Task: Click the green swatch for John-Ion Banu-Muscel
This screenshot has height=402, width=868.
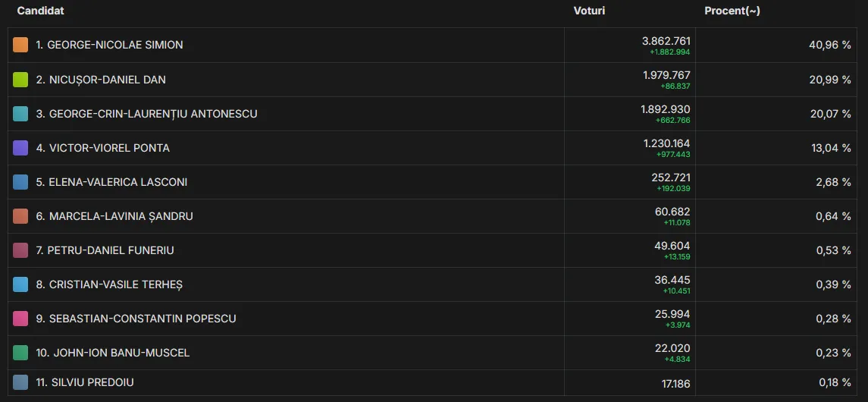Action: coord(20,353)
